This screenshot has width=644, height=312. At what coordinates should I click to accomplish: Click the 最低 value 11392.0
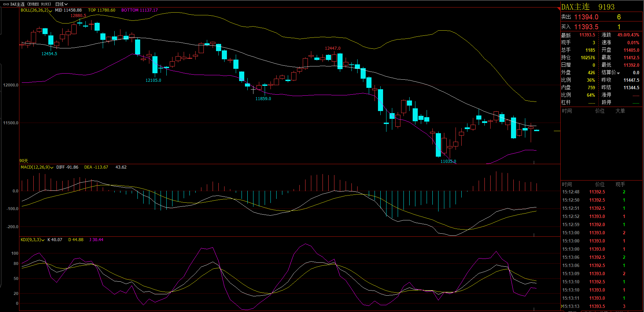tap(631, 65)
